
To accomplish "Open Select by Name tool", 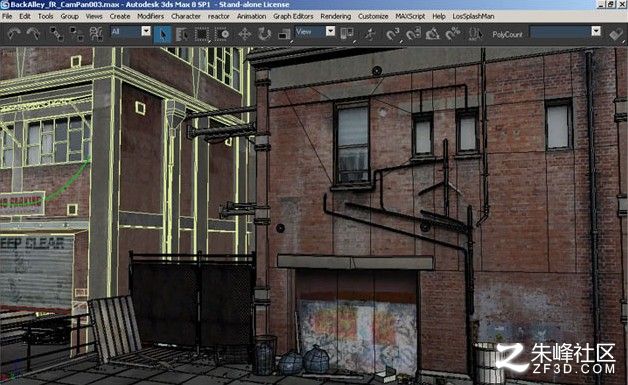I will [182, 34].
